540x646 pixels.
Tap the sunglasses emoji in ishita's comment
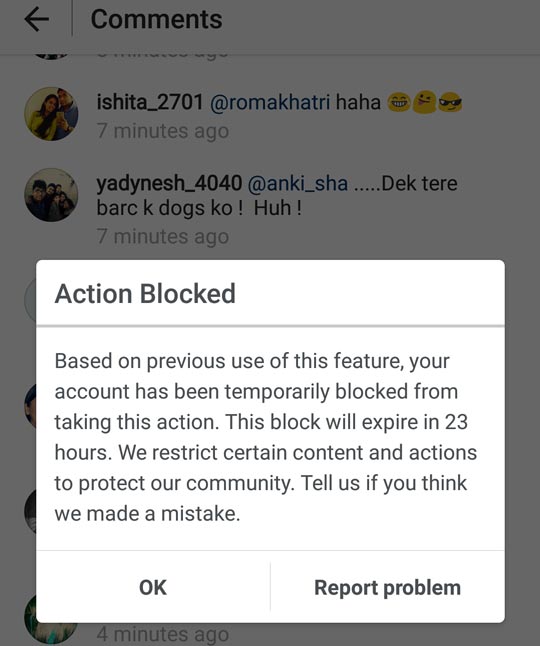(450, 102)
